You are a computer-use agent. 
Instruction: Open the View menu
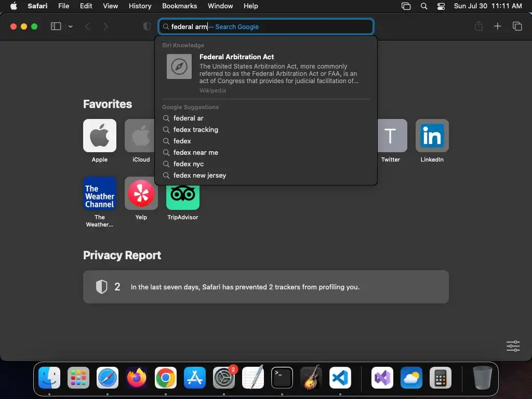110,6
